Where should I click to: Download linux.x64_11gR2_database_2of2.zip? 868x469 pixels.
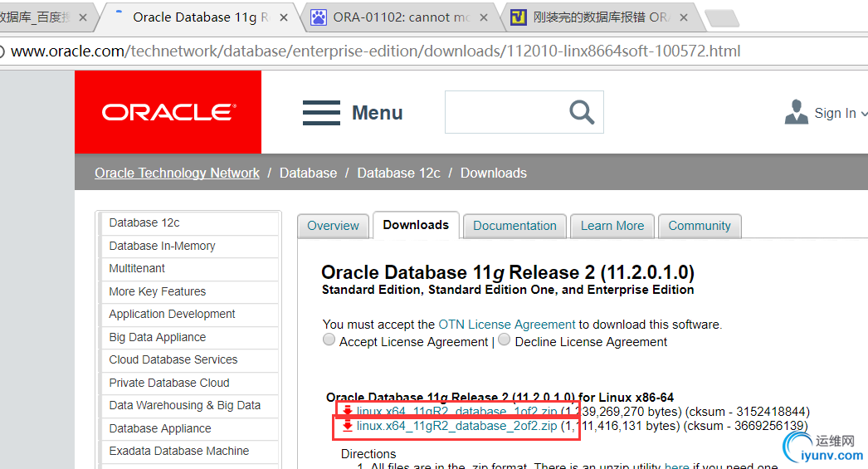tap(456, 426)
